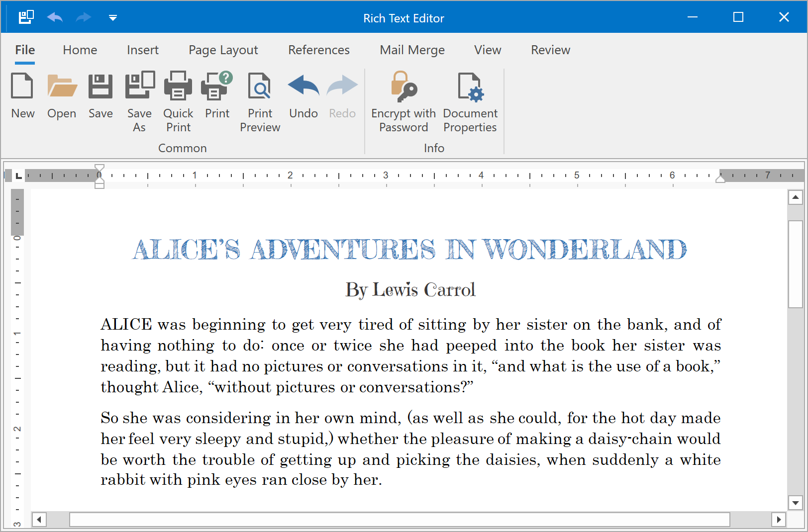Click the vertical scrollbar down arrow
The image size is (808, 532).
pyautogui.click(x=796, y=503)
